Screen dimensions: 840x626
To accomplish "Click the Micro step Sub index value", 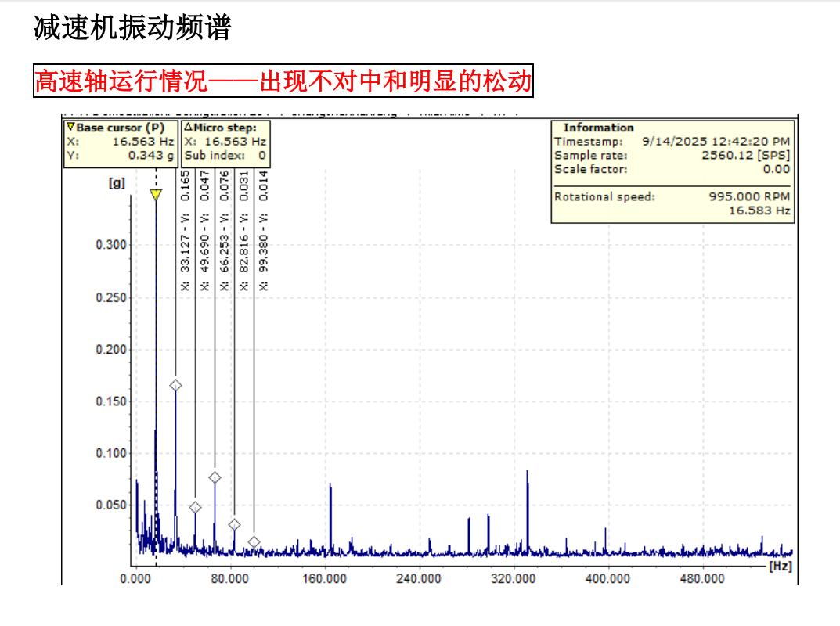I will (261, 155).
